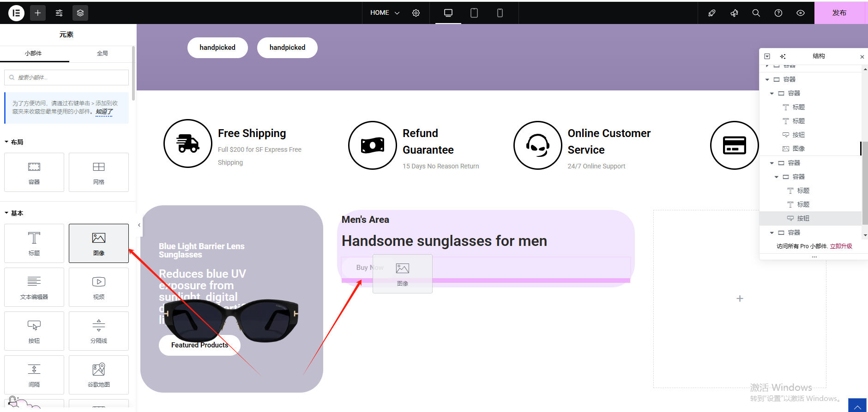868x412 pixels.
Task: Open site settings sliders icon
Action: 59,13
